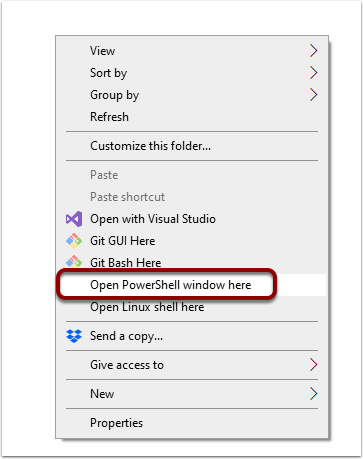Select the Git Bash Here entry

click(x=126, y=263)
